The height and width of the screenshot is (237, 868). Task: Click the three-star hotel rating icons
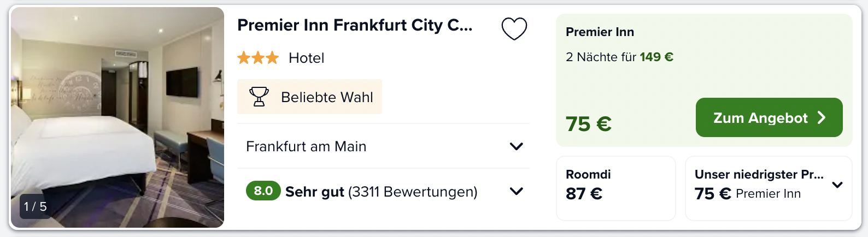(x=258, y=57)
